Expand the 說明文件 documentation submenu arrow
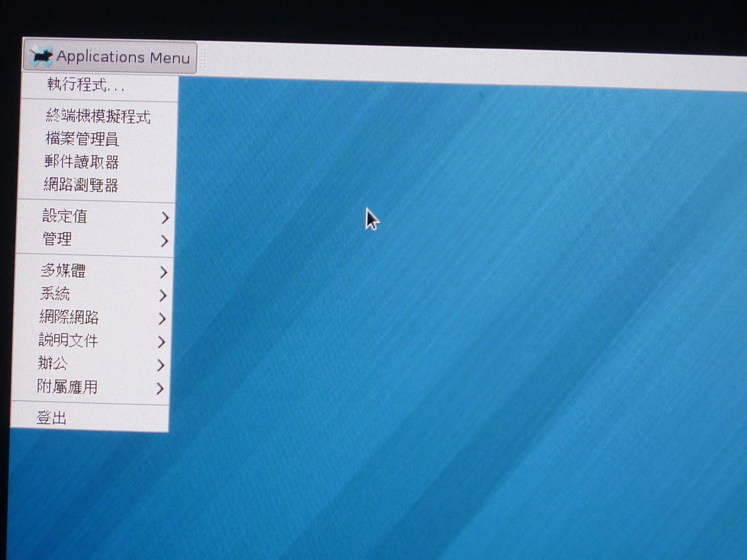 click(x=161, y=342)
